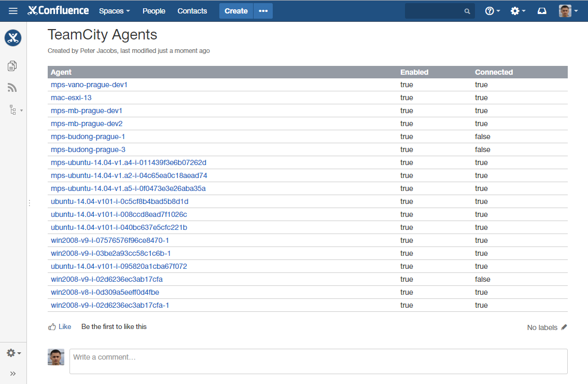Expand the sidebar with double chevron
This screenshot has width=588, height=384.
point(13,373)
